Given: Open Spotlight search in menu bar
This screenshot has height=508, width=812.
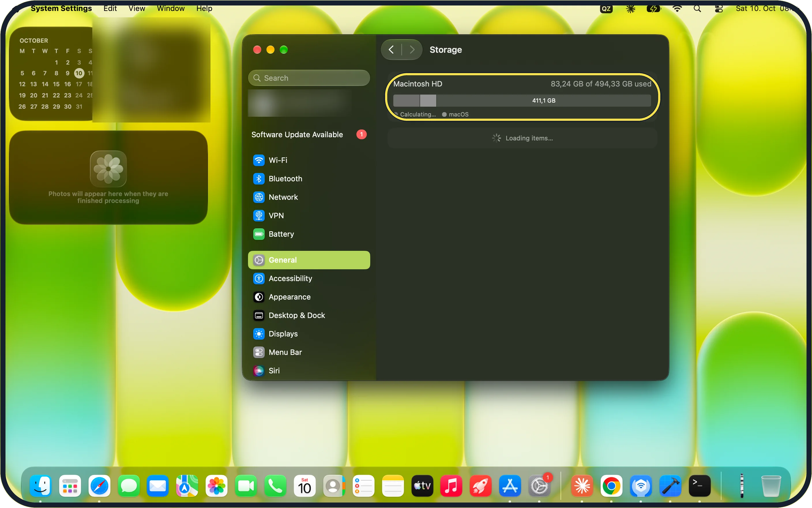Looking at the screenshot, I should pyautogui.click(x=697, y=8).
